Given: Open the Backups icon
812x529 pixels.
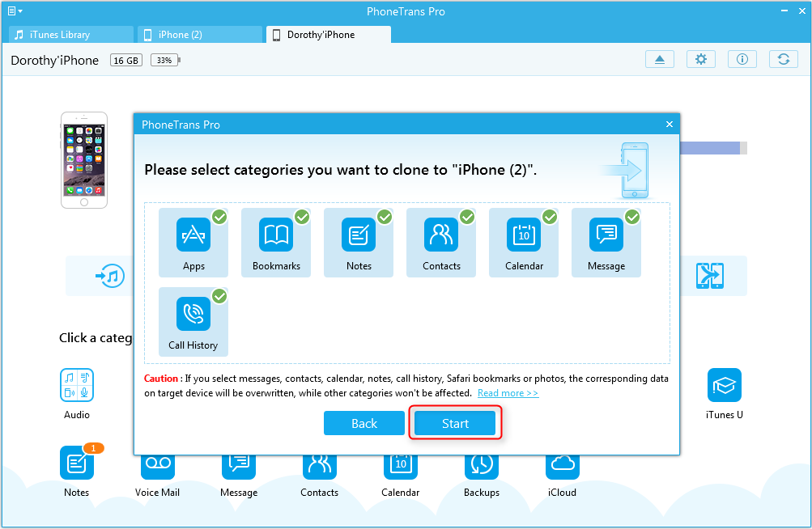Looking at the screenshot, I should pyautogui.click(x=481, y=464).
